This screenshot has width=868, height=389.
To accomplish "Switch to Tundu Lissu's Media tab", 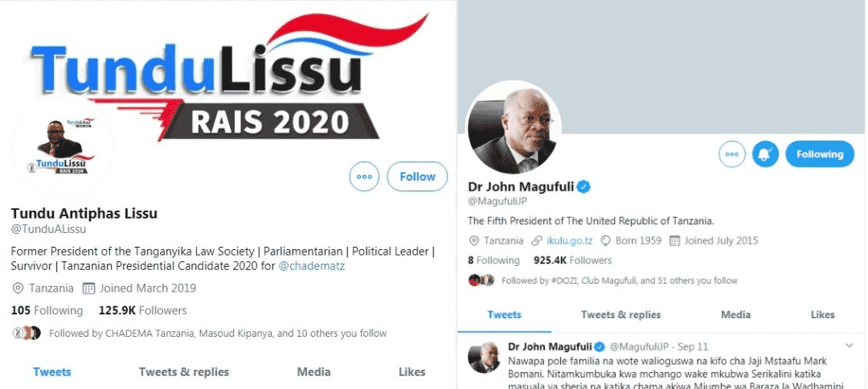I will click(314, 372).
